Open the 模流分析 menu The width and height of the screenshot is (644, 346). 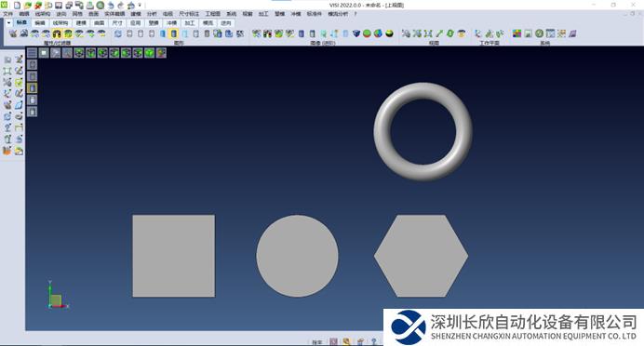click(338, 14)
